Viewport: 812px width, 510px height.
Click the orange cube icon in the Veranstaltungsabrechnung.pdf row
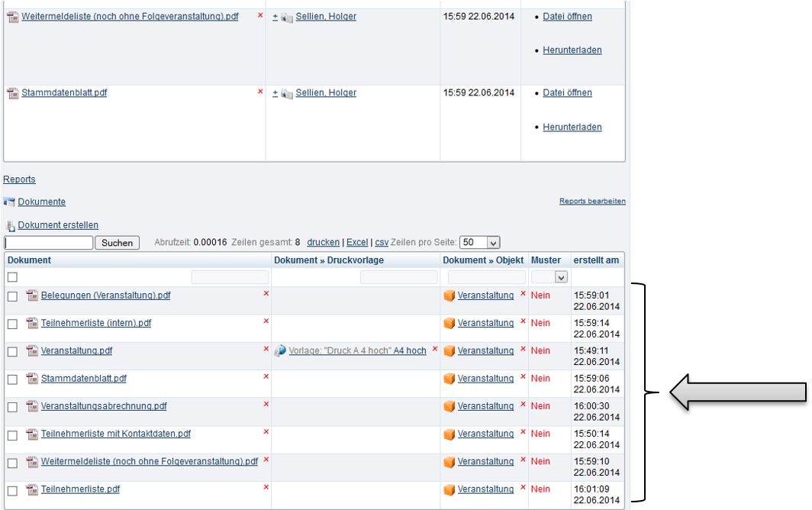point(449,406)
